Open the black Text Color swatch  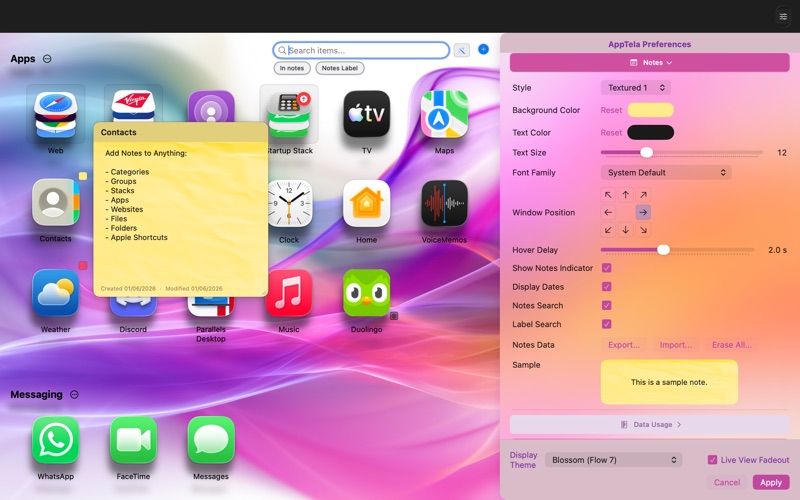tap(651, 133)
